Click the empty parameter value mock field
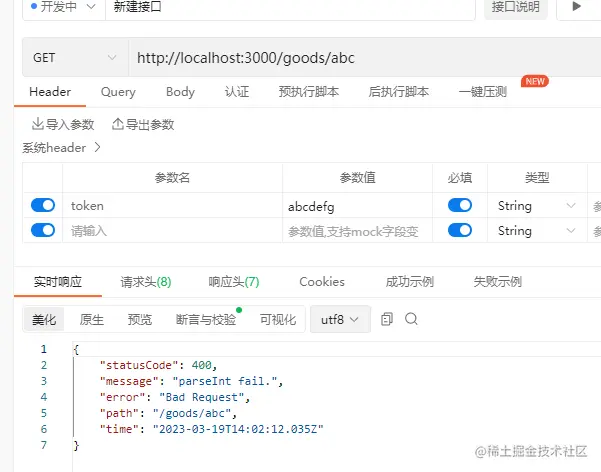This screenshot has width=601, height=472. [357, 231]
